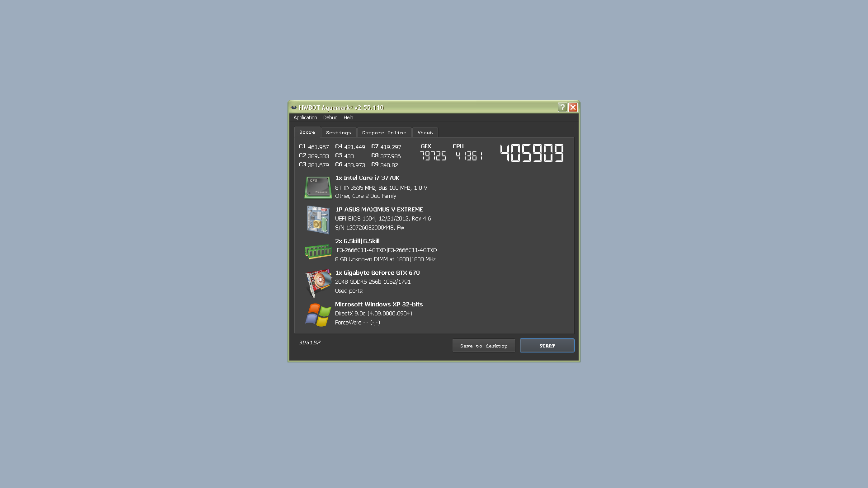
Task: Click the CPU score 41361
Action: click(469, 156)
